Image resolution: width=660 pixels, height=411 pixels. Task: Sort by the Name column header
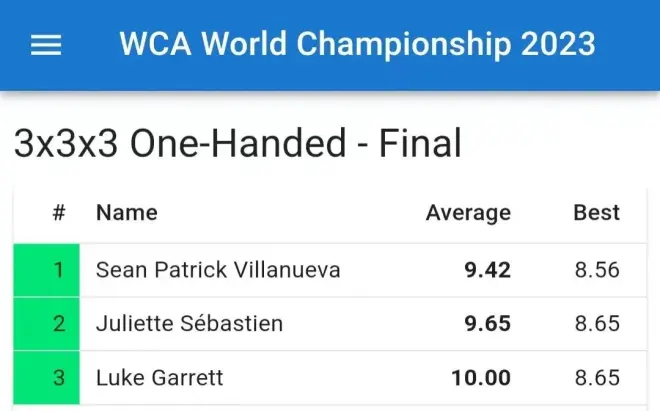126,212
